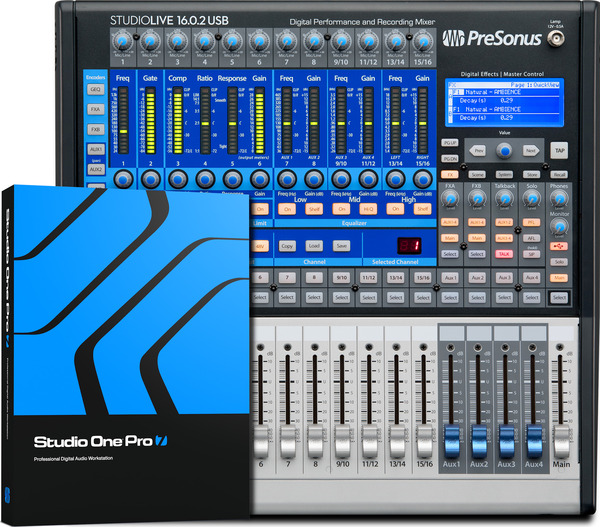The image size is (600, 527).
Task: Enable the AFL solo mode button
Action: coord(532,238)
